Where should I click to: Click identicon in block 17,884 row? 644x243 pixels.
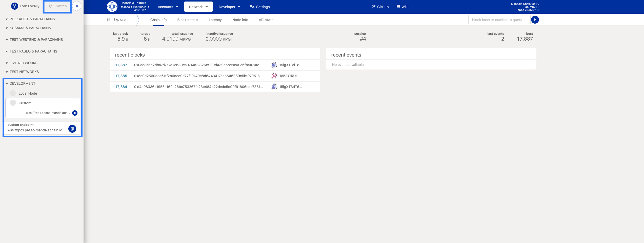point(274,87)
